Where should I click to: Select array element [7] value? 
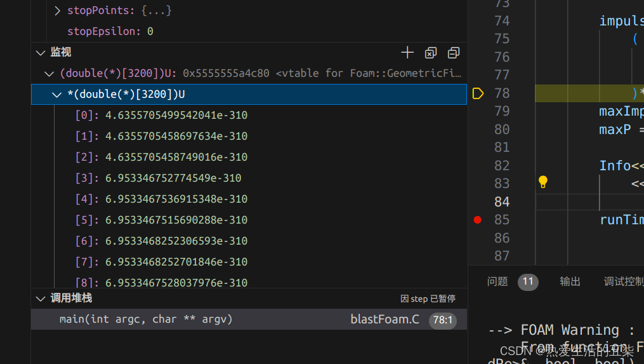(176, 262)
